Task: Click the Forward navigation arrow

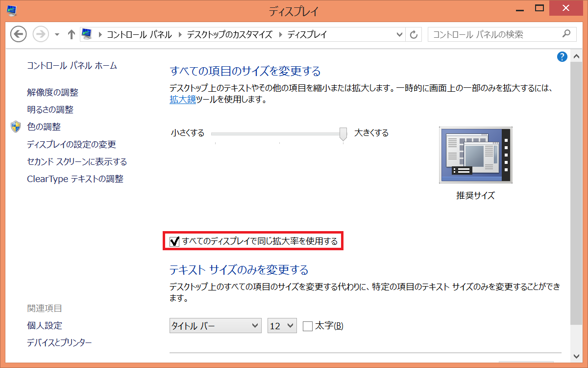Action: (x=40, y=34)
